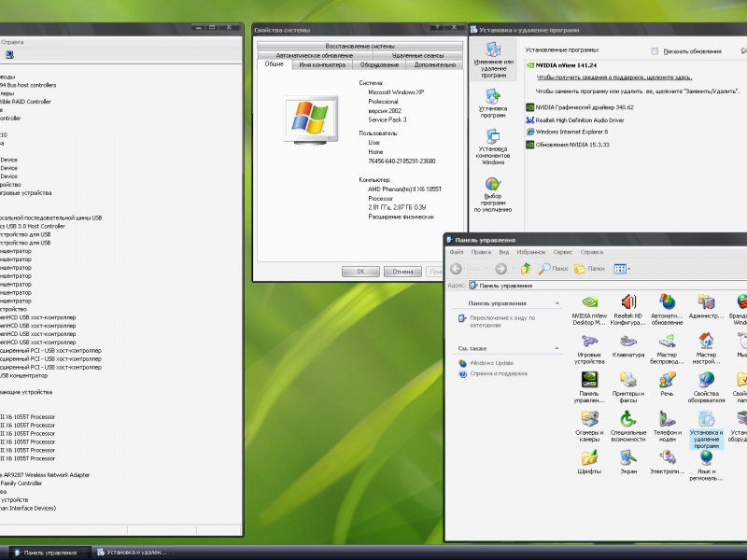Open the Панель управления NVIDIA icon
The height and width of the screenshot is (560, 747).
click(589, 387)
